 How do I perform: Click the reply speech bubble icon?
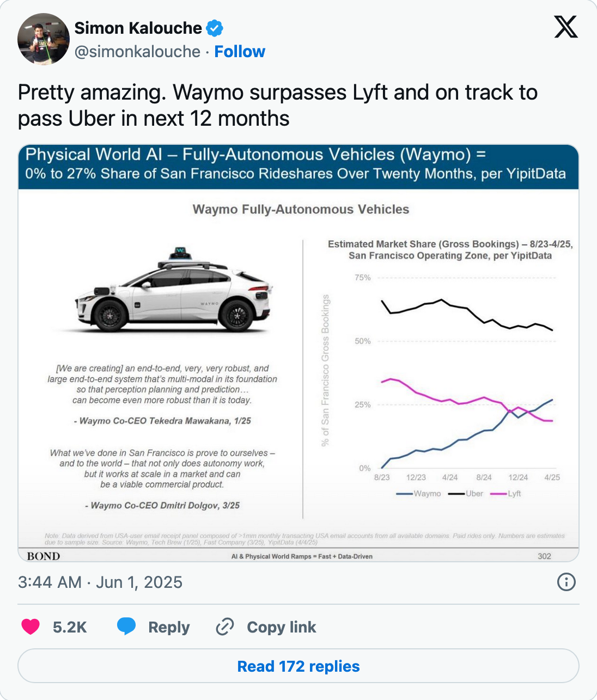coord(126,627)
